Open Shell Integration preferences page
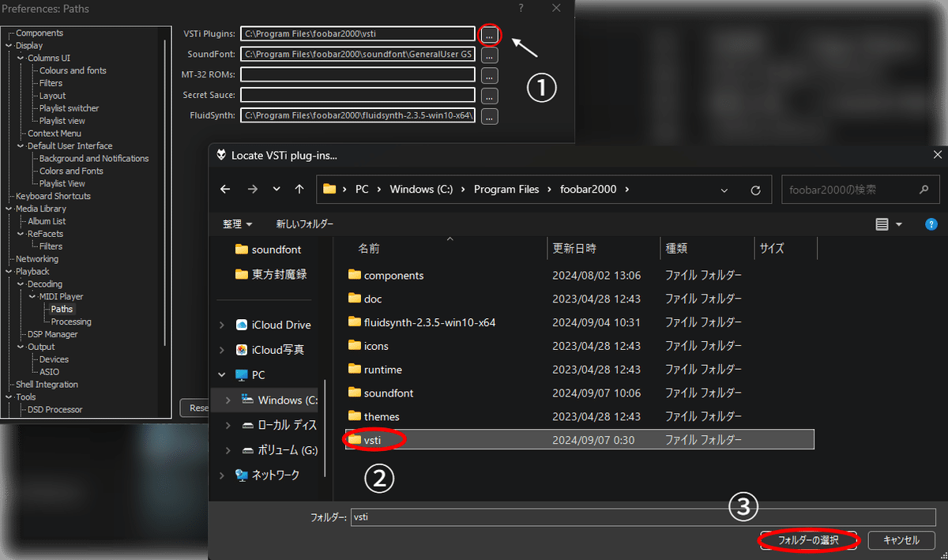The image size is (948, 560). pos(47,385)
